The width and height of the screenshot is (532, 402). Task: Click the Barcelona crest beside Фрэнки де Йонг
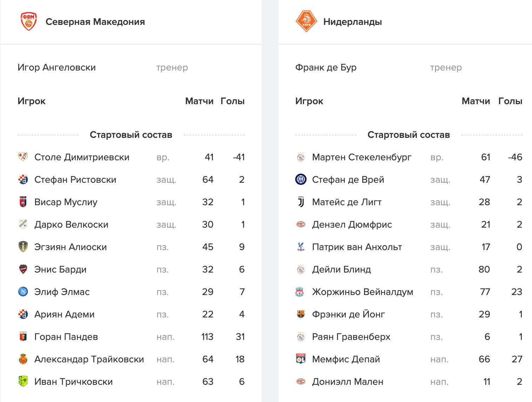[x=301, y=314]
